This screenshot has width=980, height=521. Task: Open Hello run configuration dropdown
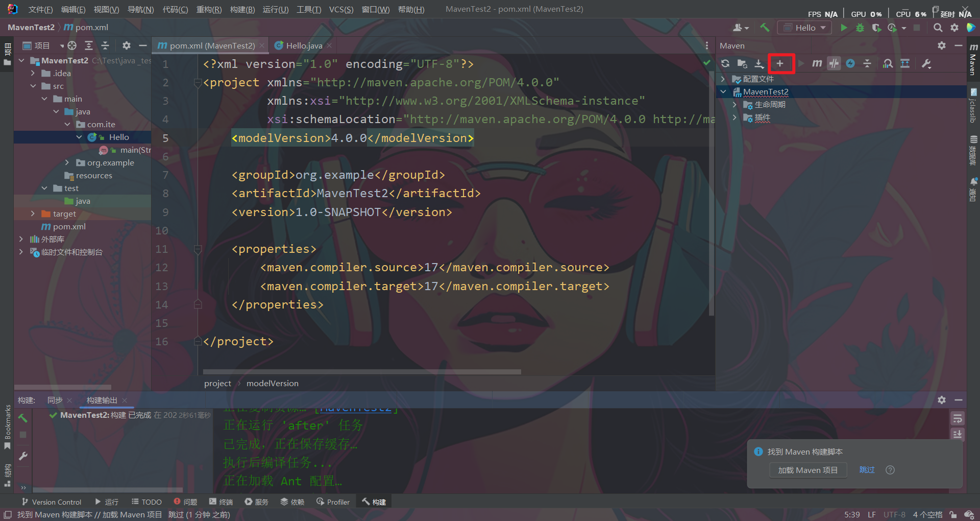click(x=804, y=28)
